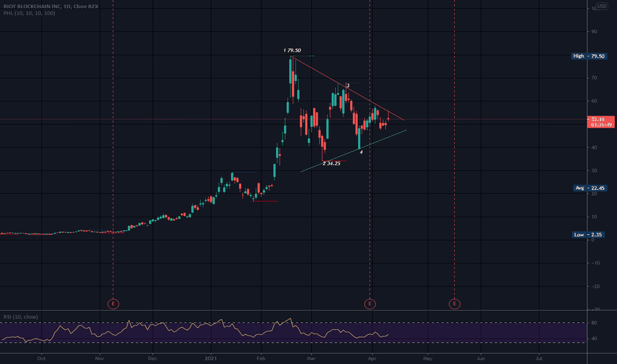Click the -10 level on price axis
Image resolution: width=617 pixels, height=364 pixels.
[594, 263]
